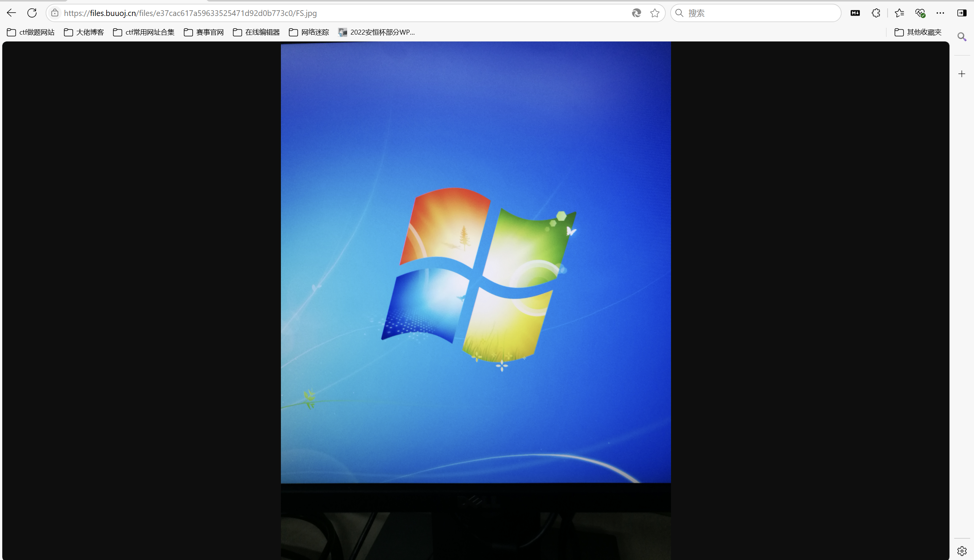The height and width of the screenshot is (560, 974).
Task: Open 其他收藏夹 folder
Action: [x=918, y=32]
